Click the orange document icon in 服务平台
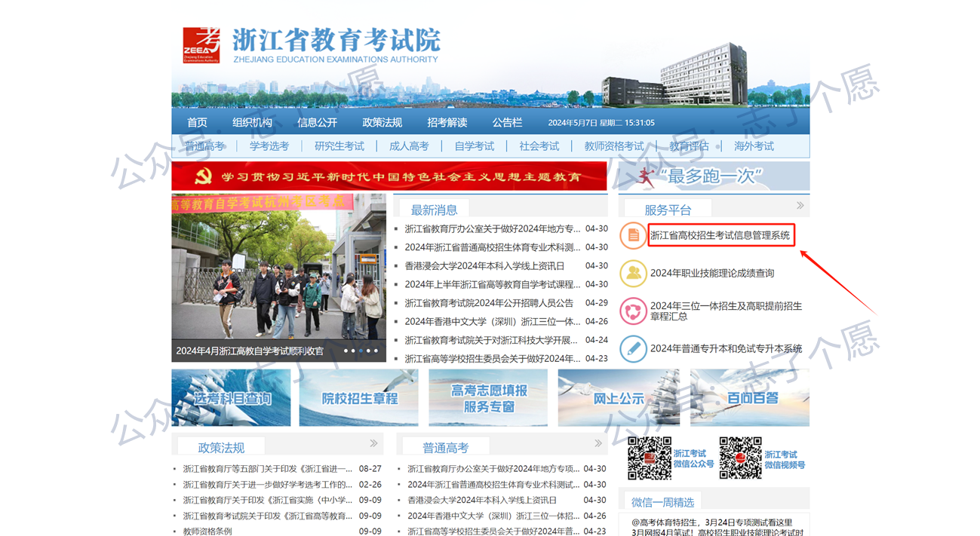Viewport: 980px width, 536px height. 633,236
